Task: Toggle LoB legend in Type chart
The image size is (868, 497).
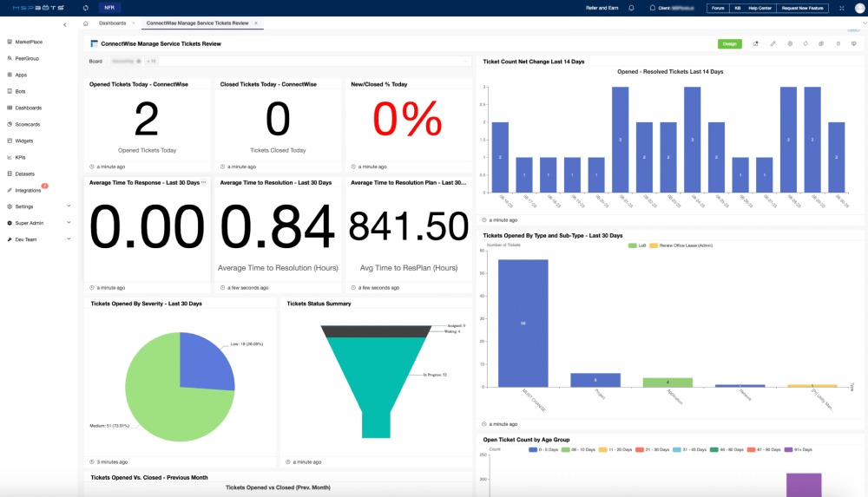Action: click(x=636, y=245)
